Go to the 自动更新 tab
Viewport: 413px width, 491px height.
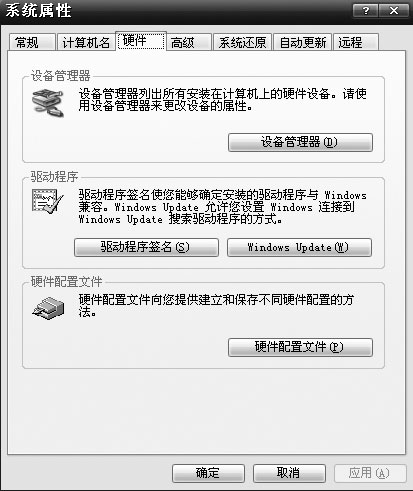(302, 42)
